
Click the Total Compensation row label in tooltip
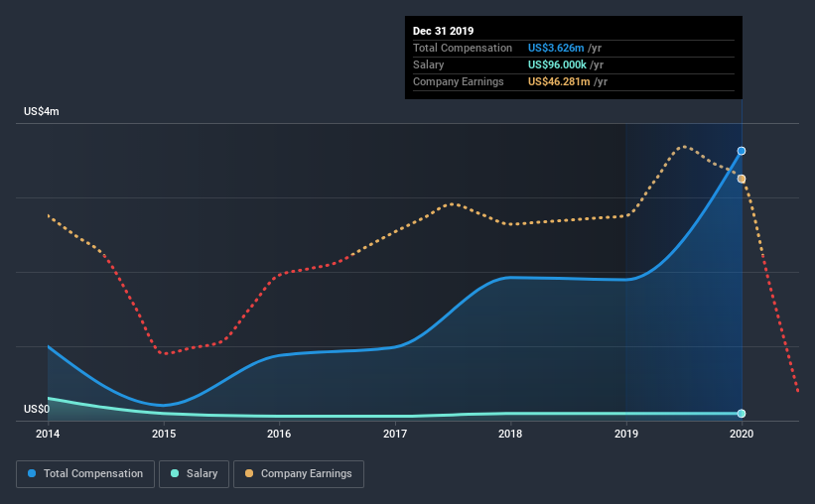point(463,48)
